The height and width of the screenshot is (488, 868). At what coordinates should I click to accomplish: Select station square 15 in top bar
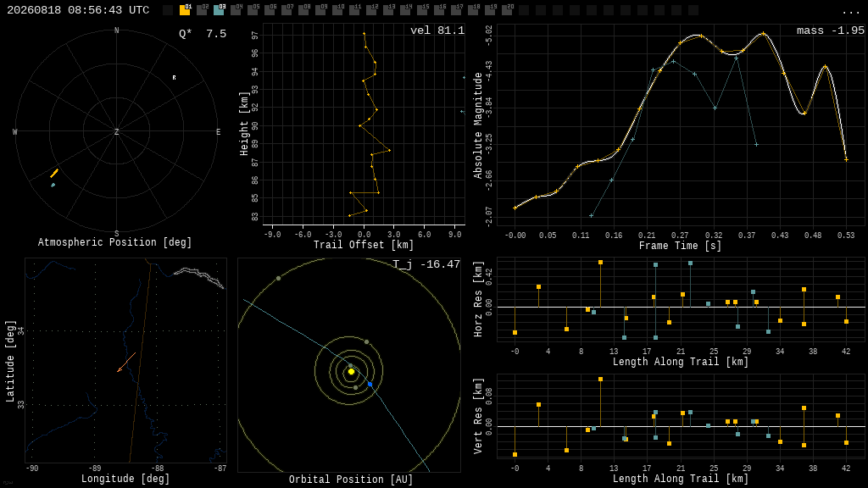pos(422,10)
